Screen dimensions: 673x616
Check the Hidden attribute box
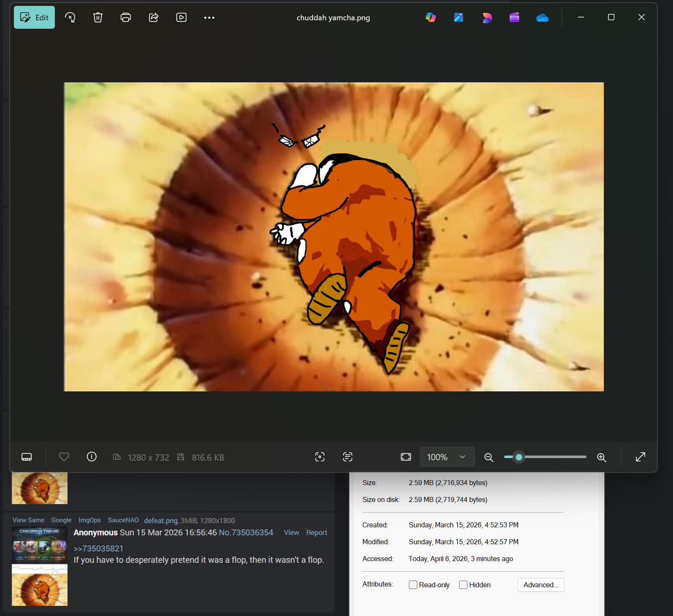click(463, 585)
